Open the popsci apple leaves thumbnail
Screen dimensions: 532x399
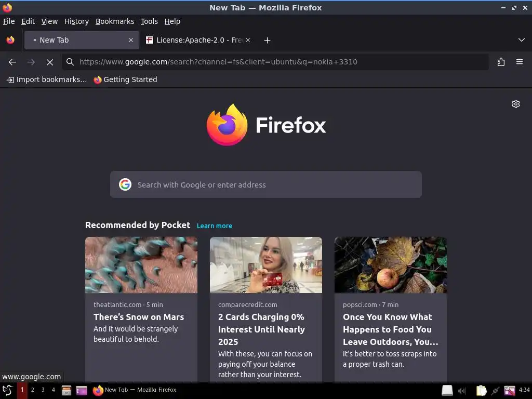click(x=391, y=265)
